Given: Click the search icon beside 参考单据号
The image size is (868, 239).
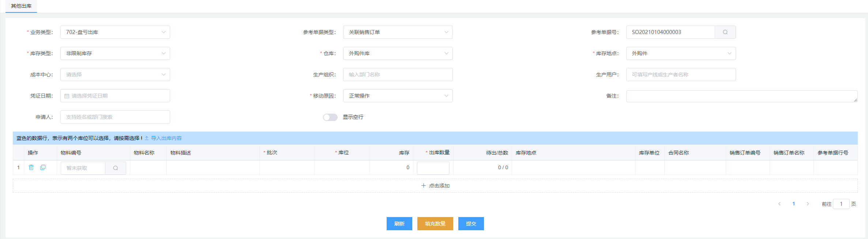Looking at the screenshot, I should [725, 32].
